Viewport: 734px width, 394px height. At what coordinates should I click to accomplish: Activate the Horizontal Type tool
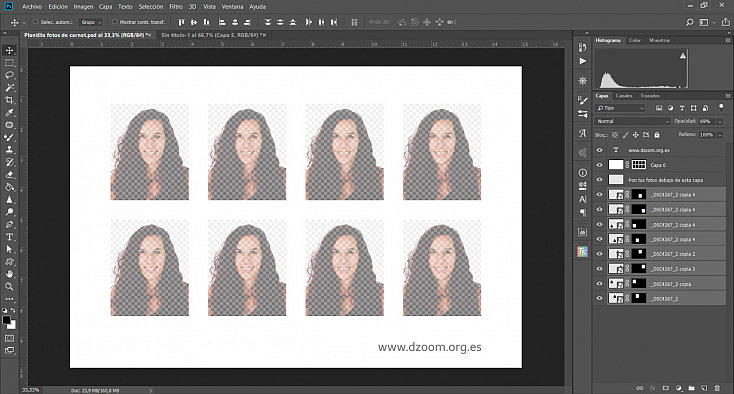tap(9, 237)
